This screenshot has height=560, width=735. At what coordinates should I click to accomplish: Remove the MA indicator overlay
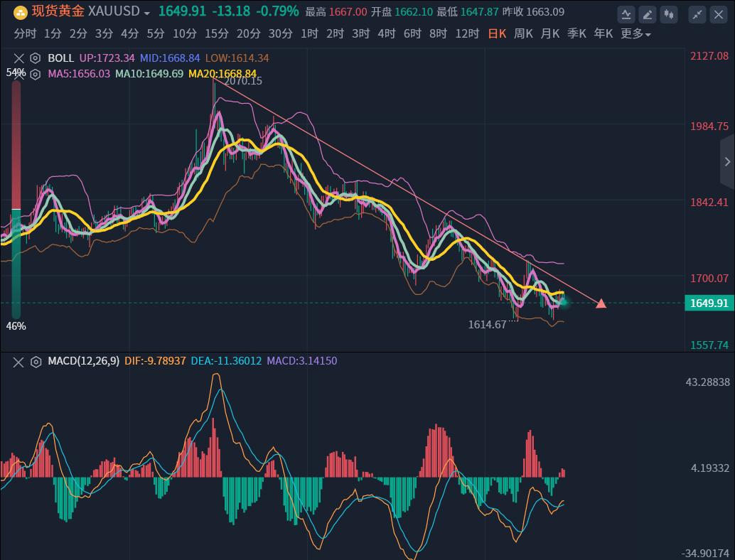[x=18, y=74]
